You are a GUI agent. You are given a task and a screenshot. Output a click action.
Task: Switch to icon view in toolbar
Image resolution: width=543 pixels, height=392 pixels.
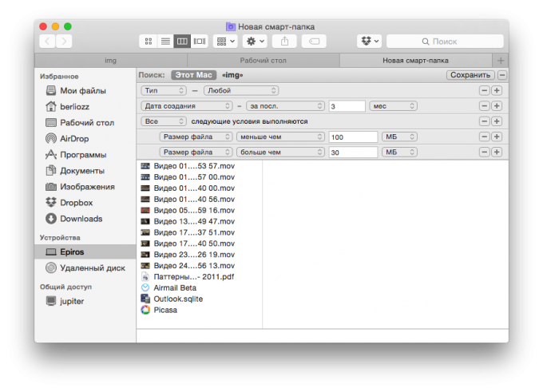click(149, 41)
